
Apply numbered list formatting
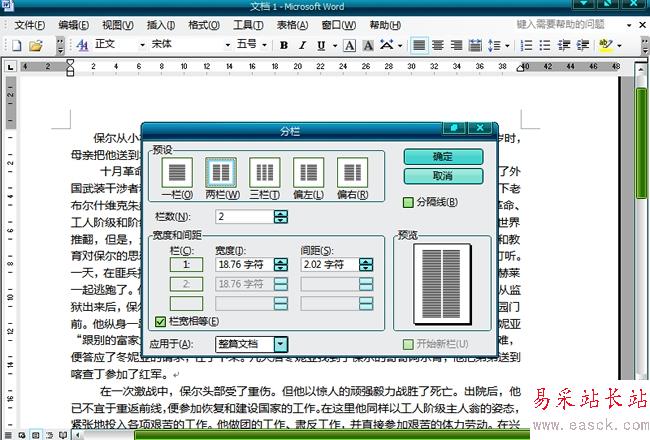pos(526,45)
